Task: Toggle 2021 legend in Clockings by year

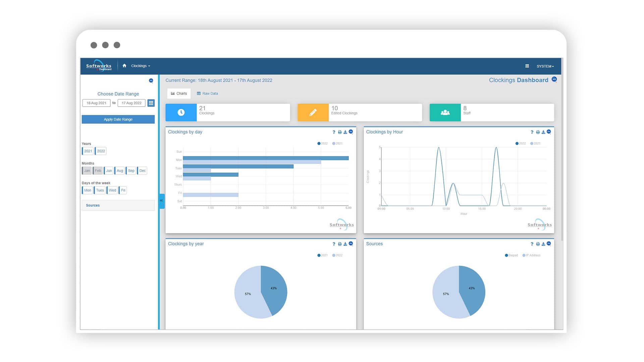Action: pyautogui.click(x=323, y=255)
